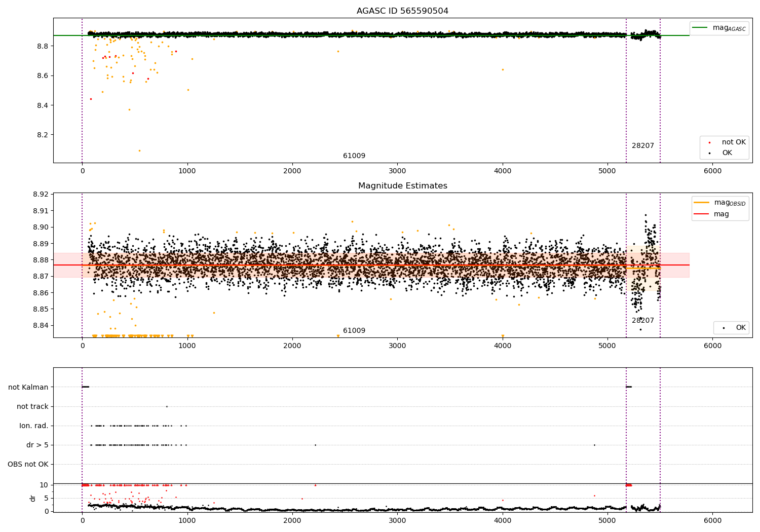Screen dimensions: 760x532
Task: Click the 'Magnitude Estimates' subplot title
Action: tap(402, 185)
